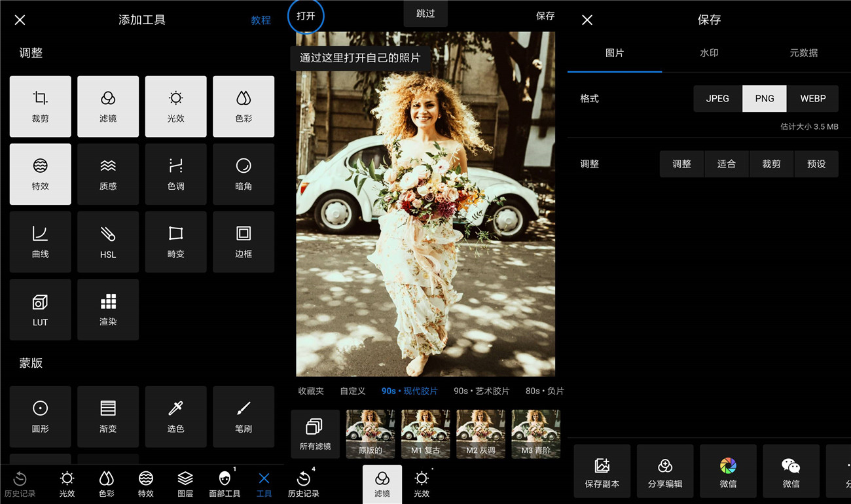
Task: Select JPEG as the save format
Action: tap(717, 98)
